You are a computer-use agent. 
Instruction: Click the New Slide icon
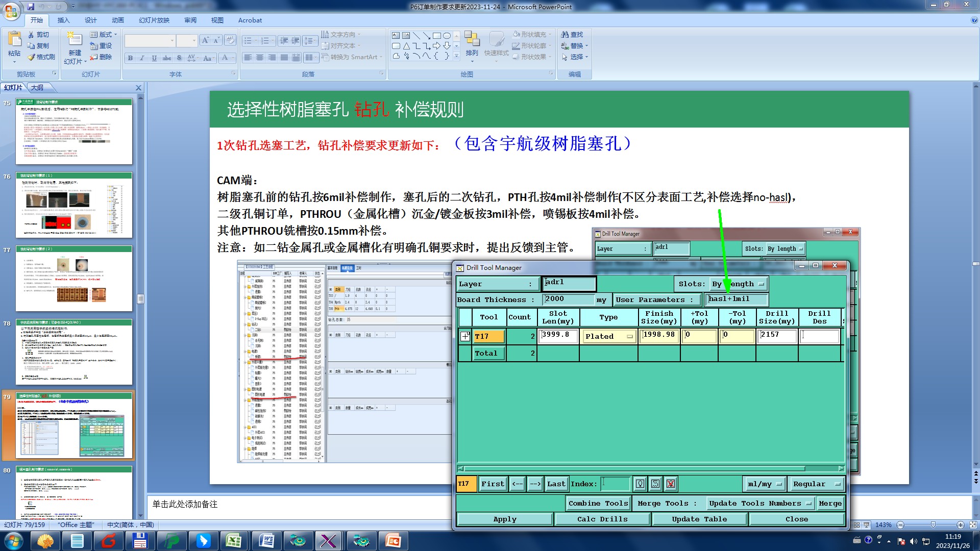pos(75,40)
